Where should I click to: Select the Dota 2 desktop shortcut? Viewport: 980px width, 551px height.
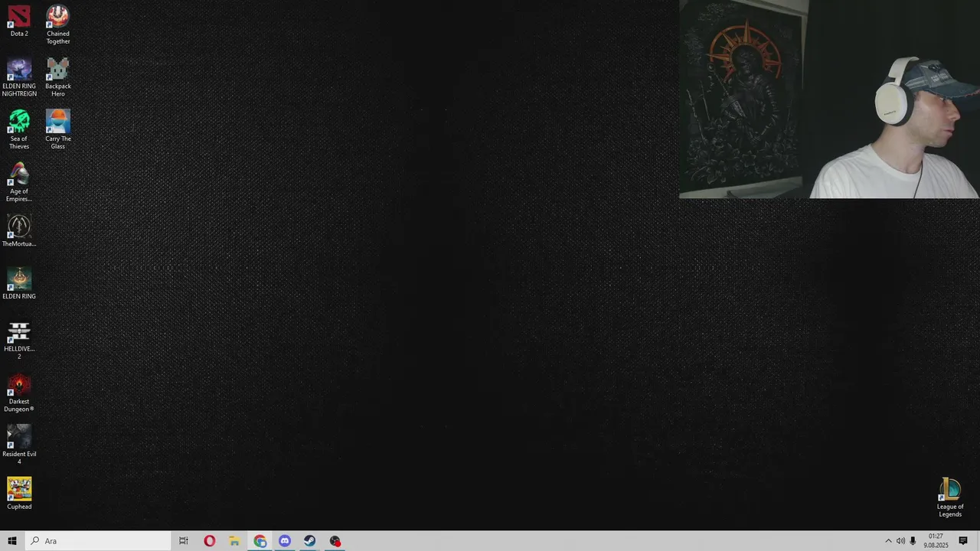(19, 21)
